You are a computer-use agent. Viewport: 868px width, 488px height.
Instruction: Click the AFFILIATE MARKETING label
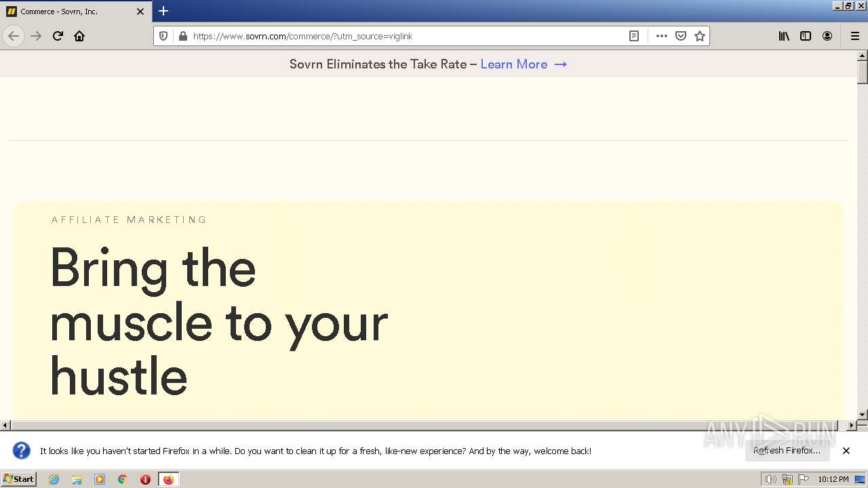tap(129, 220)
